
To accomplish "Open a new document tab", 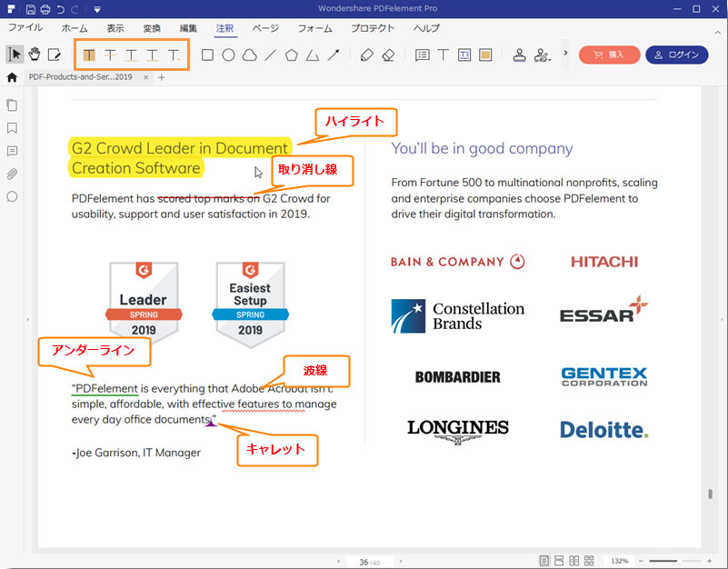I will pos(161,77).
